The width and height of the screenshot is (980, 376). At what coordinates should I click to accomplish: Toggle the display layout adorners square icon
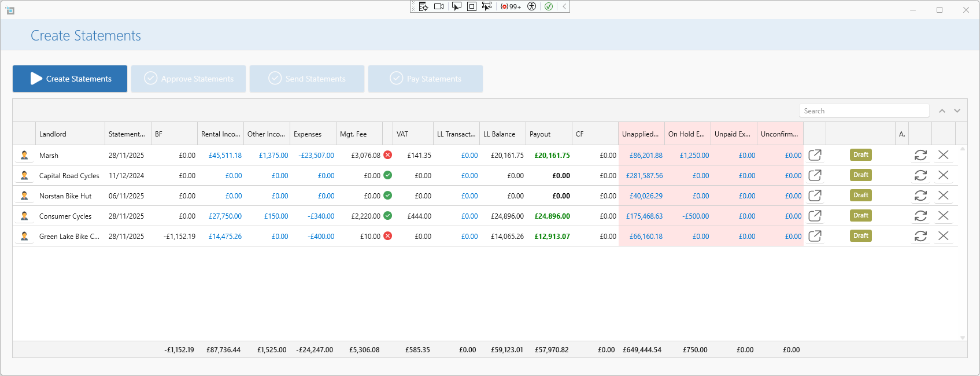coord(471,6)
